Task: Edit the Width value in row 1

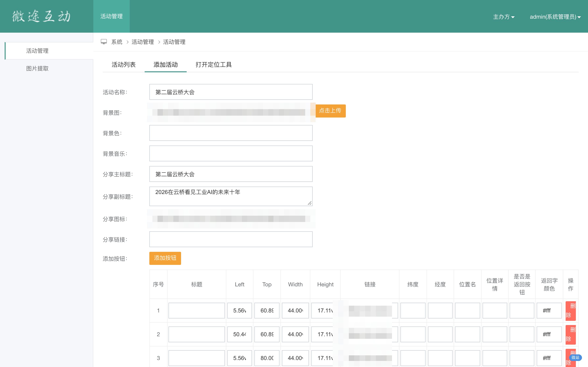Action: click(295, 310)
